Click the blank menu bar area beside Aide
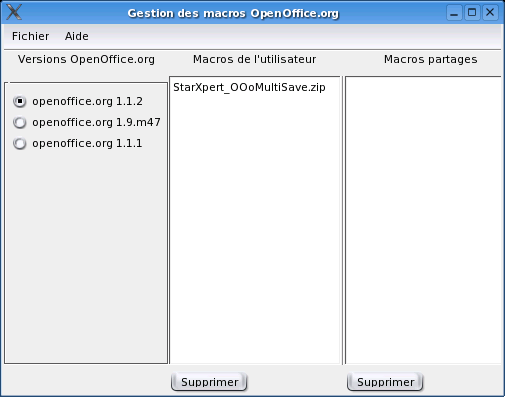Screen dimensions: 505x397 [x=293, y=36]
